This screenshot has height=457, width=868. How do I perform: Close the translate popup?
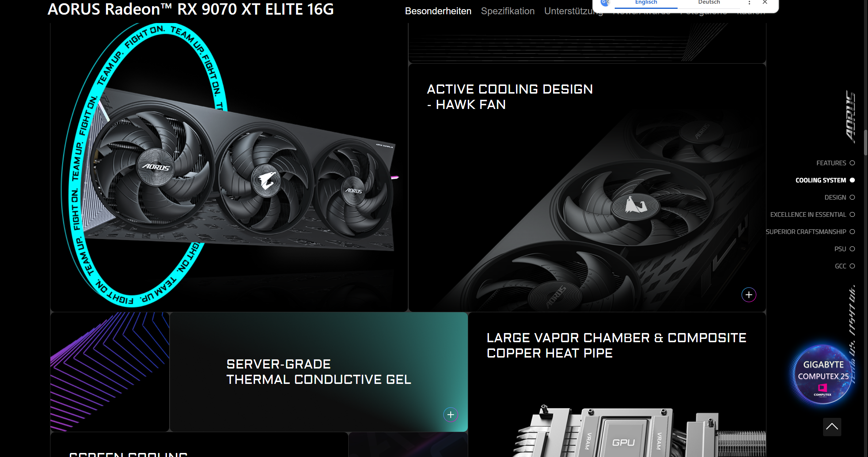coord(765,2)
